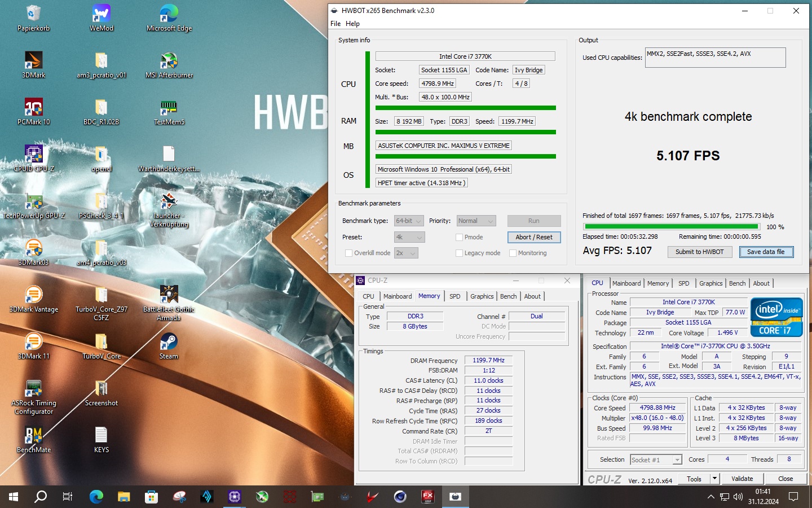Expand the CPU-Z Tools dropdown arrow
812x508 pixels.
pyautogui.click(x=714, y=479)
